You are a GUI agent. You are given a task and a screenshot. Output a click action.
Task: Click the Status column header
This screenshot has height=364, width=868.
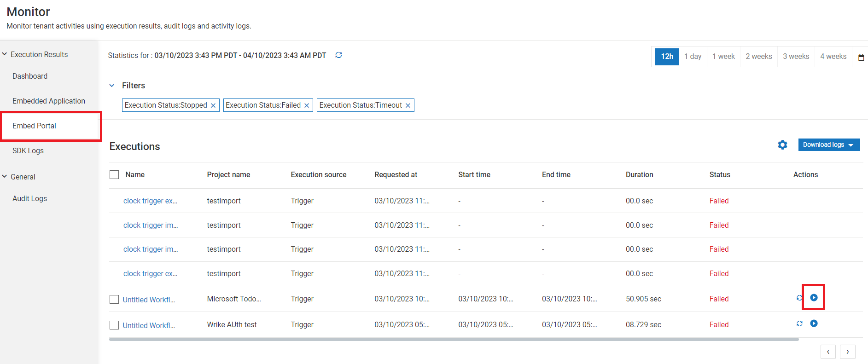(x=720, y=175)
